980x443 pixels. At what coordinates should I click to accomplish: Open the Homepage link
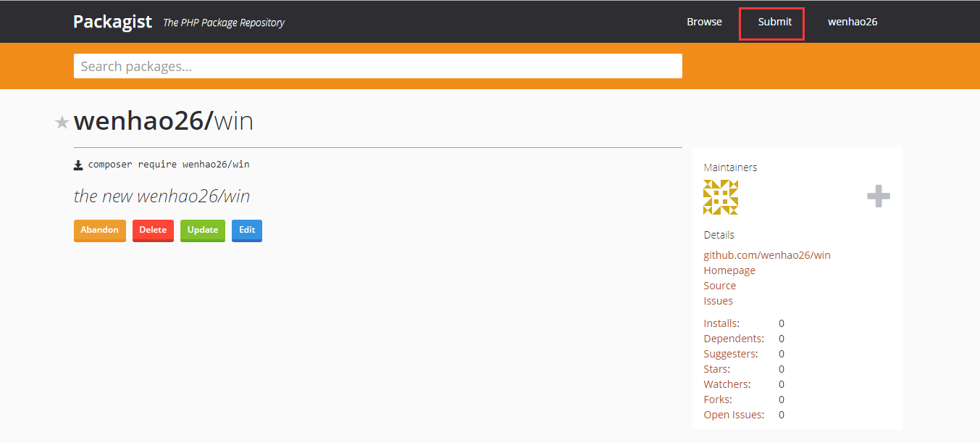tap(729, 270)
